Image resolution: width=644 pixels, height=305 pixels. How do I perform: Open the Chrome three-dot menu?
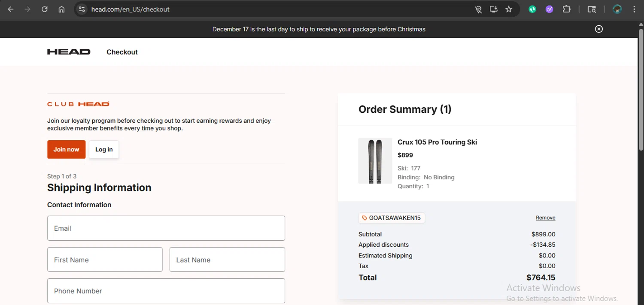[635, 9]
